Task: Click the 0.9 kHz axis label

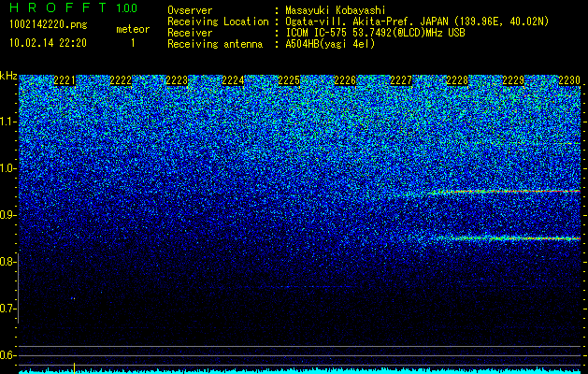Action: (7, 215)
